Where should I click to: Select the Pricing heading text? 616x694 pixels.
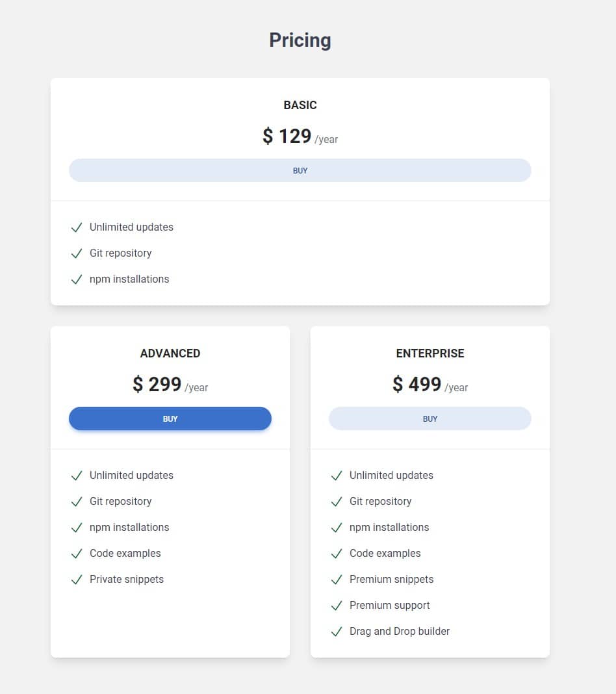click(x=300, y=40)
